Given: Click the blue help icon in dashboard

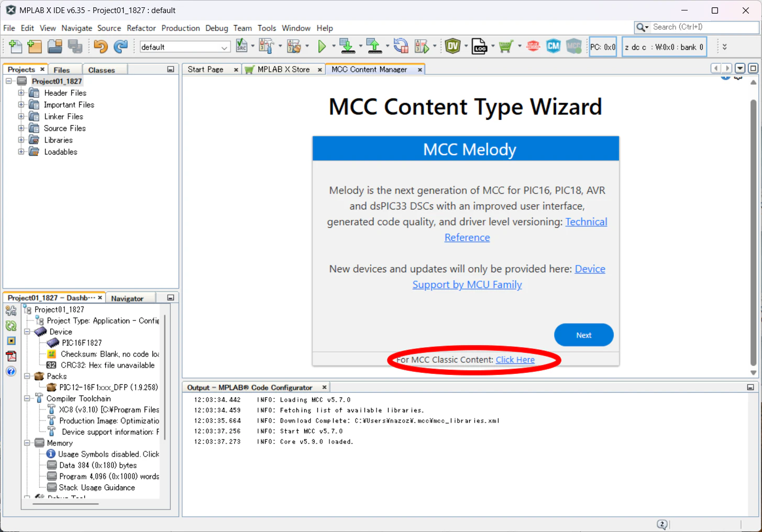Looking at the screenshot, I should tap(11, 371).
